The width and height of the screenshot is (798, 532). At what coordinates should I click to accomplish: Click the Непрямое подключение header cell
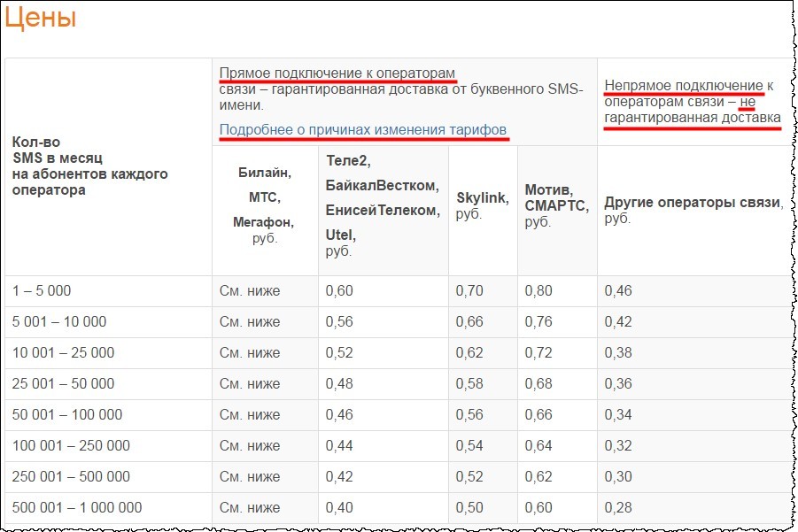[691, 97]
